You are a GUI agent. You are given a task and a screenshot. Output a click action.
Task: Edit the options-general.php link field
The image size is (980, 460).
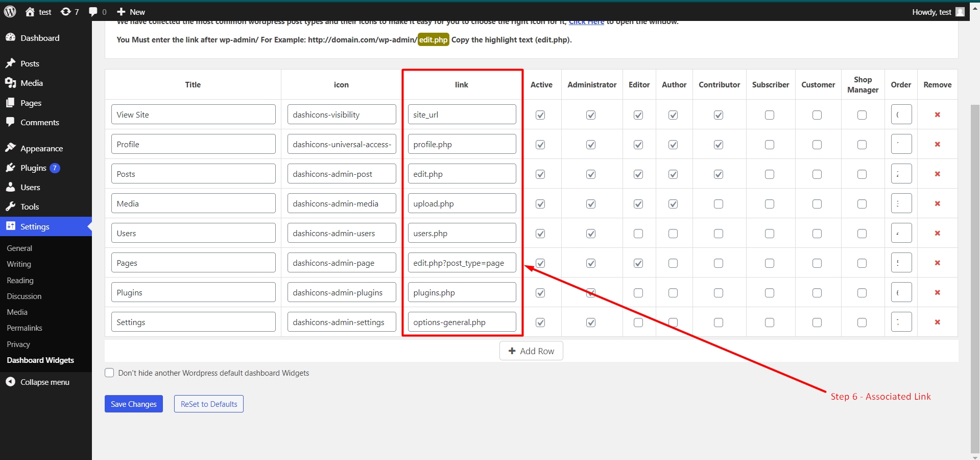462,322
